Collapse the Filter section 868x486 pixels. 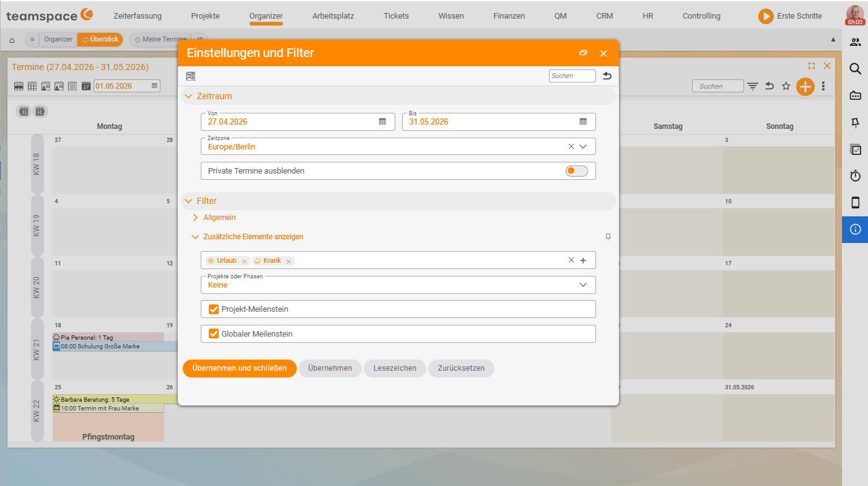[189, 201]
